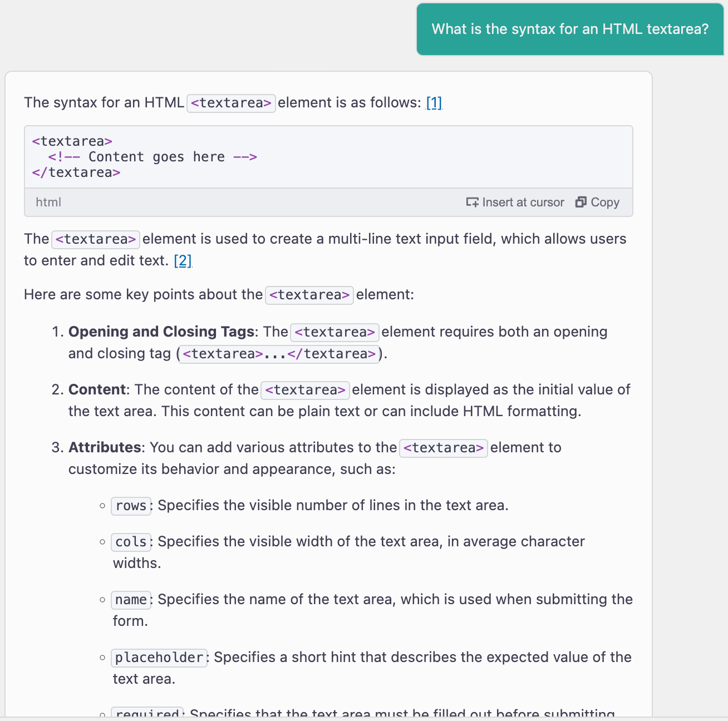Click the Insert at cursor button label
Screen dimensions: 728x721
[x=523, y=202]
